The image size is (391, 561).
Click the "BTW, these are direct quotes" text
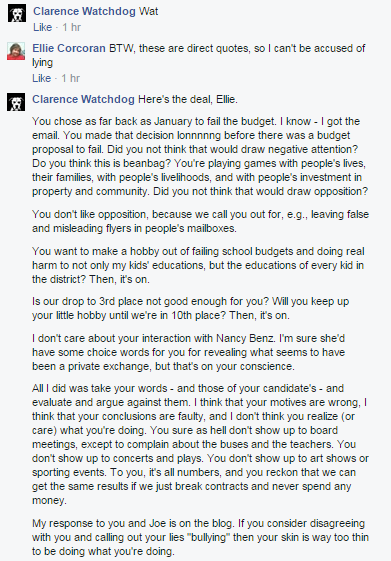pyautogui.click(x=199, y=55)
